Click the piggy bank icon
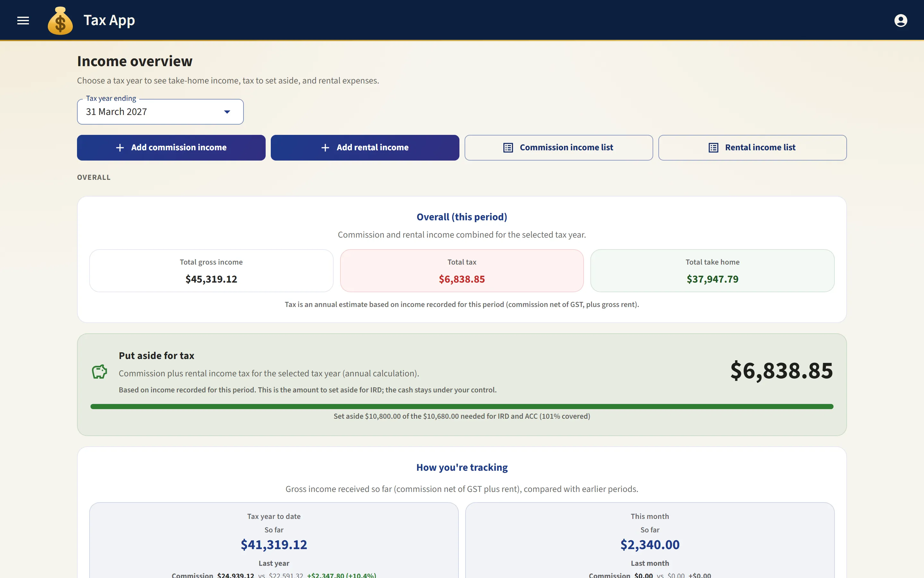Screen dimensions: 924x578 [99, 372]
